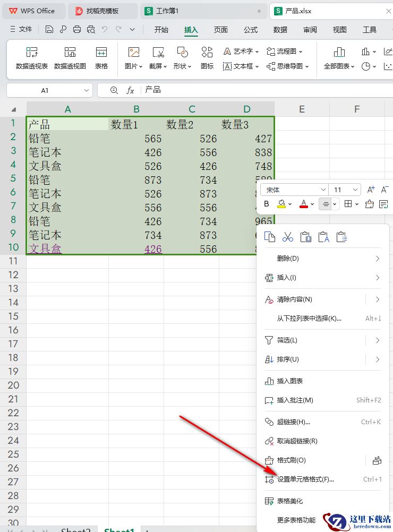Click the Redo arrow icon

pos(118,30)
